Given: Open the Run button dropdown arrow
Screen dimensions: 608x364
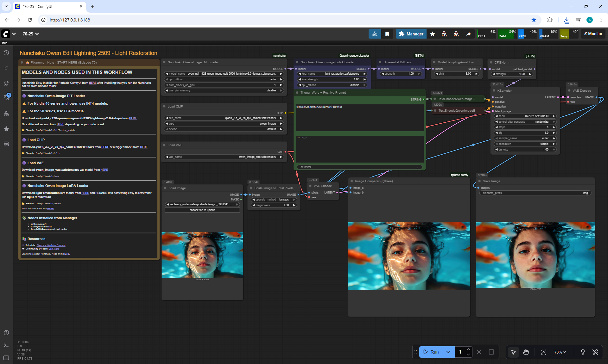Looking at the screenshot, I should point(448,352).
